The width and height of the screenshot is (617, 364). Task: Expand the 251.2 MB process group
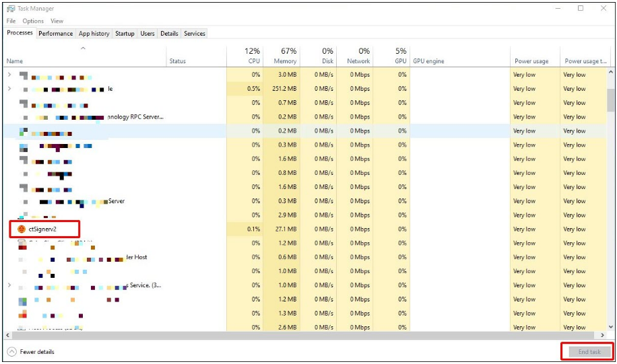click(9, 89)
